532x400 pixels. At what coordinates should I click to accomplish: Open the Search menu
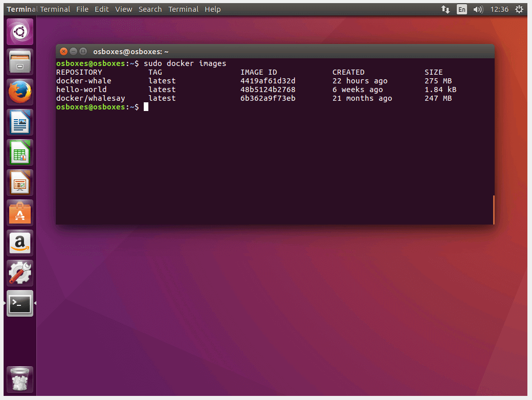(150, 9)
